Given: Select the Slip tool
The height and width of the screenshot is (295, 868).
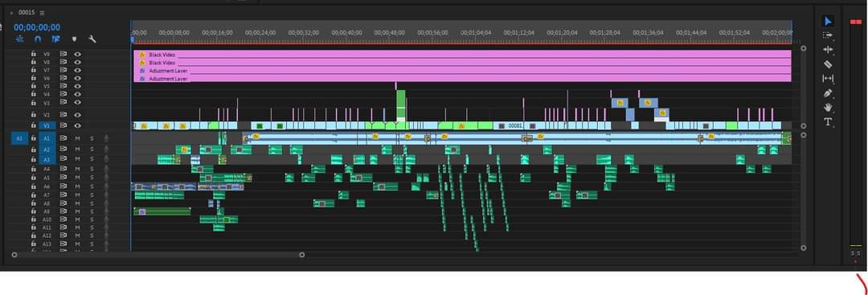Looking at the screenshot, I should [x=828, y=79].
